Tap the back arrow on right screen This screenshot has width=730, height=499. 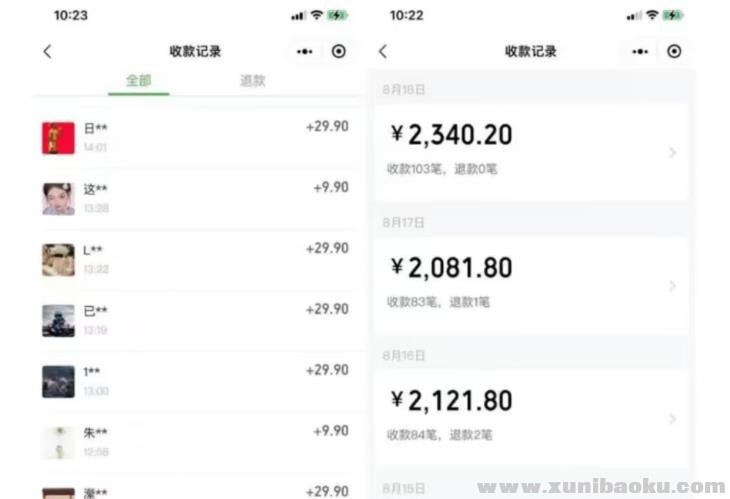pos(382,52)
